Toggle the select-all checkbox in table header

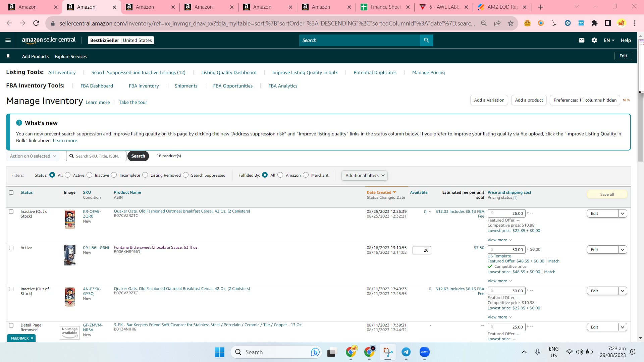click(x=11, y=192)
